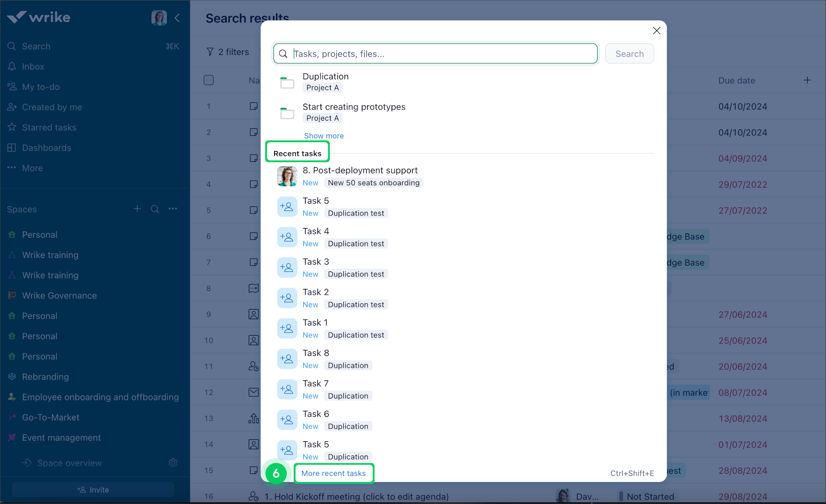
Task: Click the Invite button at sidebar bottom
Action: 93,490
